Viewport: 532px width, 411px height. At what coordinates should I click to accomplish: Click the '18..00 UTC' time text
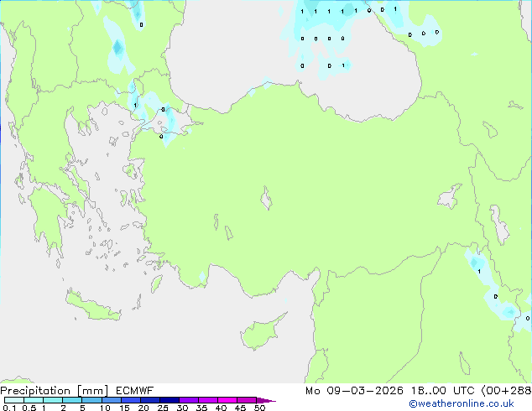click(x=442, y=391)
